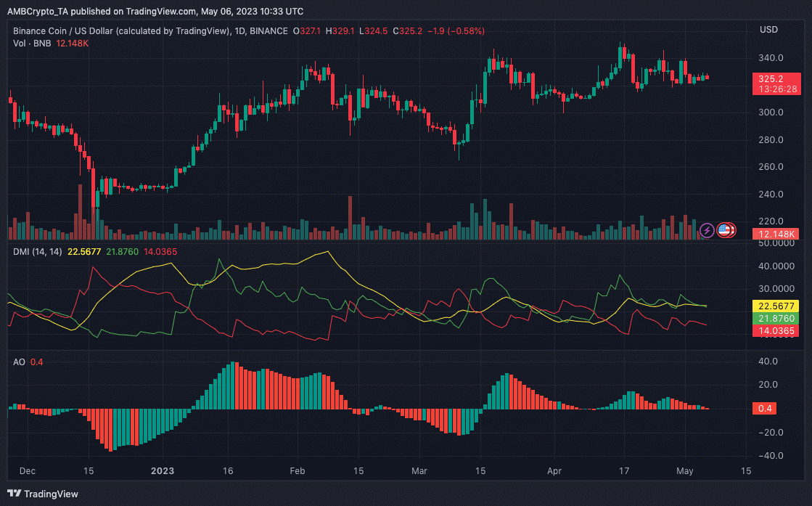Click the countdown timer 13:26:28
The image size is (812, 506).
778,89
